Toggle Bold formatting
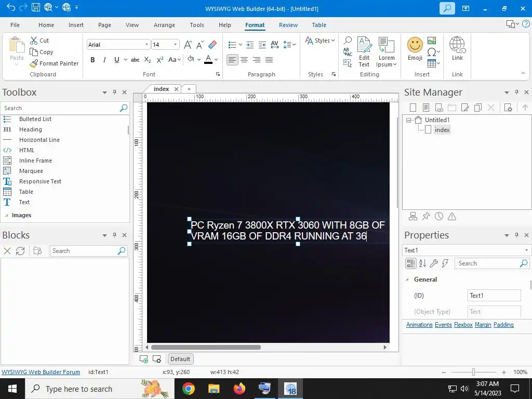Screen dimensions: 532x399 click(x=92, y=60)
